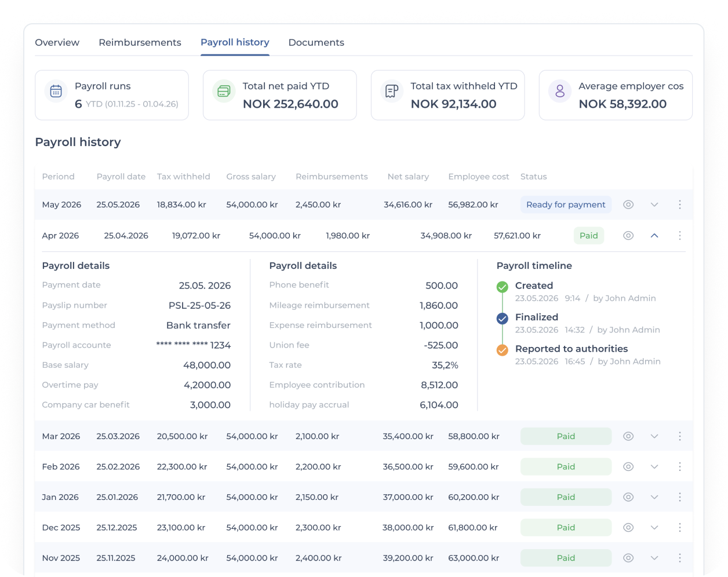Screen dimensions: 728x577
Task: Click the person icon beside Average employer cost
Action: [560, 91]
